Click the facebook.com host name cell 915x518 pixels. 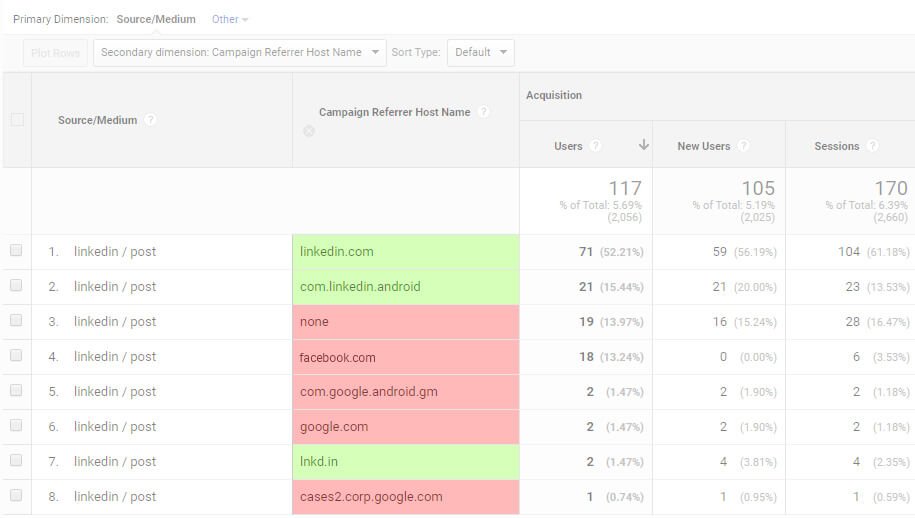tap(406, 357)
